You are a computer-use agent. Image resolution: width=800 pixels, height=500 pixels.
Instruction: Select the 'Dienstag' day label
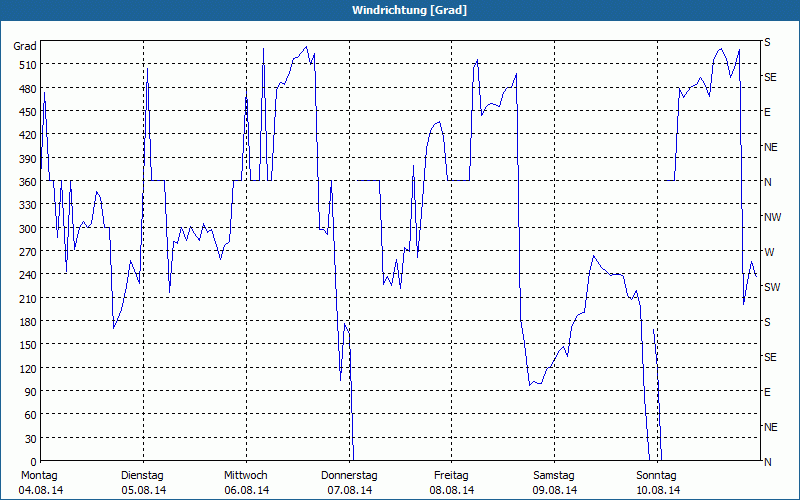[x=142, y=475]
